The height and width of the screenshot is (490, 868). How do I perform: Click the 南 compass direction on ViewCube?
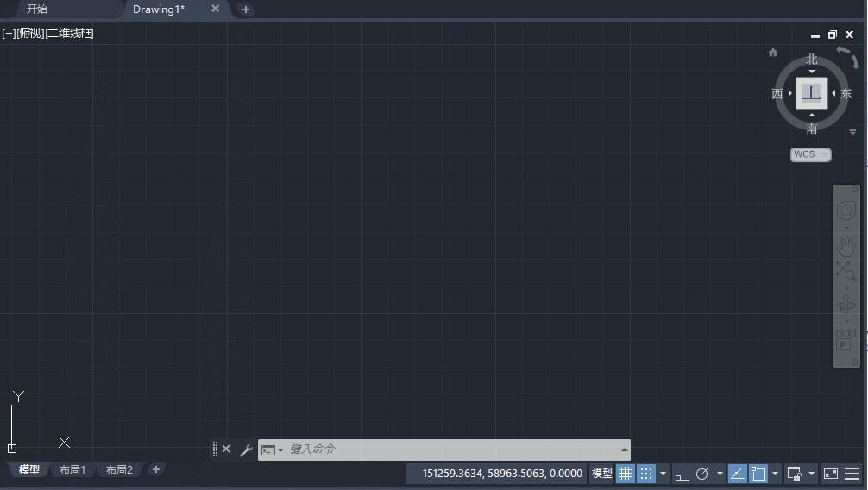click(812, 129)
